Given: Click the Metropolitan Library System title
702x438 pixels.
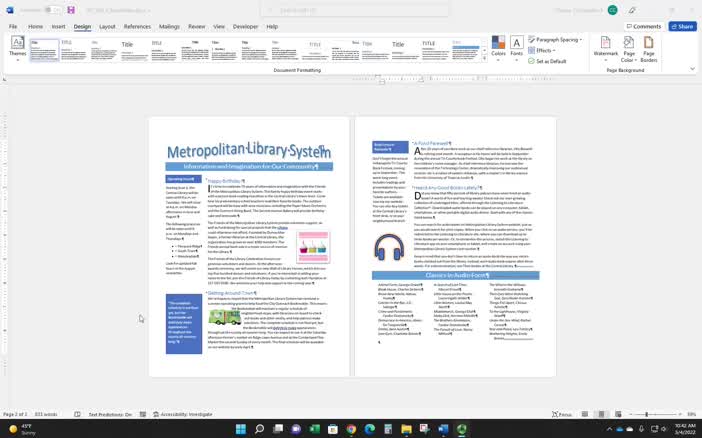Looking at the screenshot, I should coord(249,151).
